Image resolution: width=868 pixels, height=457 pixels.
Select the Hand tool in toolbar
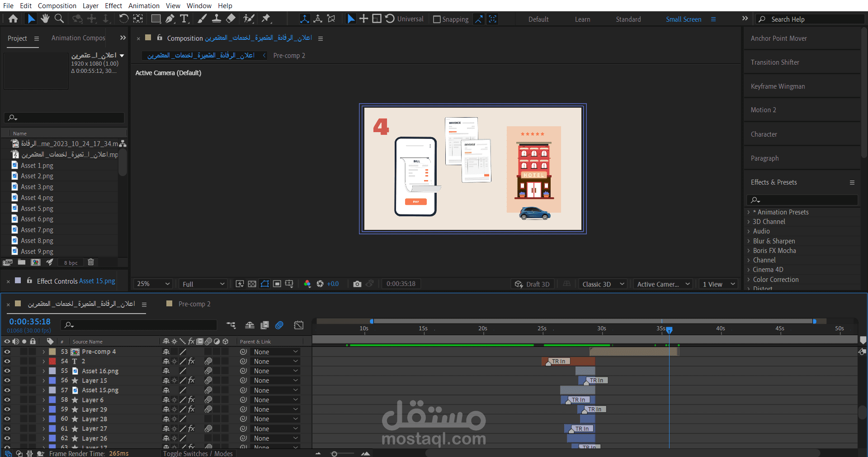coord(45,19)
